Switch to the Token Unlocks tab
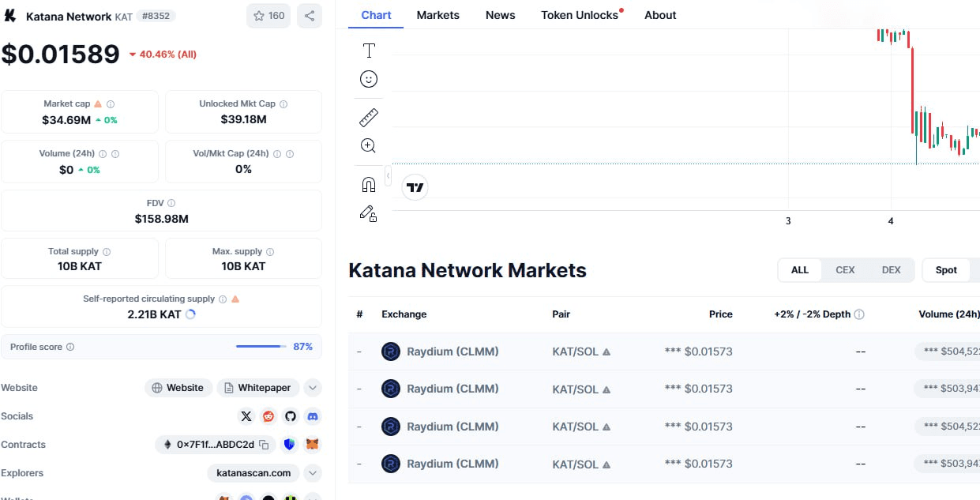The image size is (980, 500). (579, 15)
